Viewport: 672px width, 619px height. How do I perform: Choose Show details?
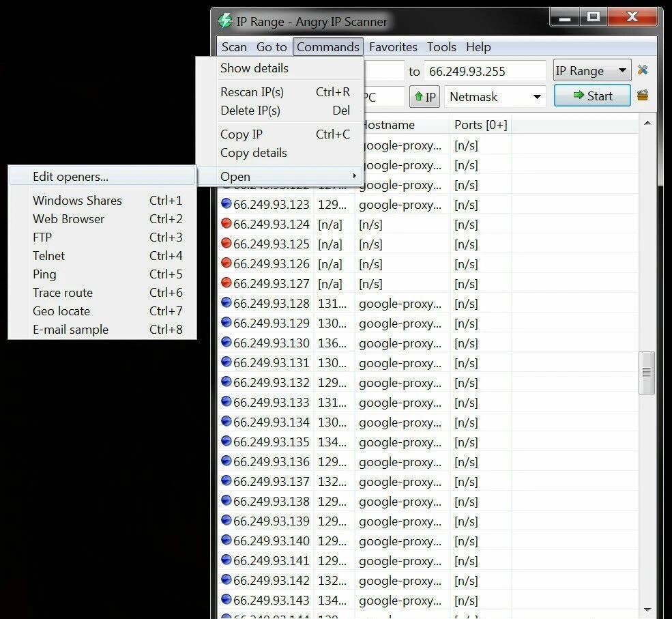coord(280,68)
